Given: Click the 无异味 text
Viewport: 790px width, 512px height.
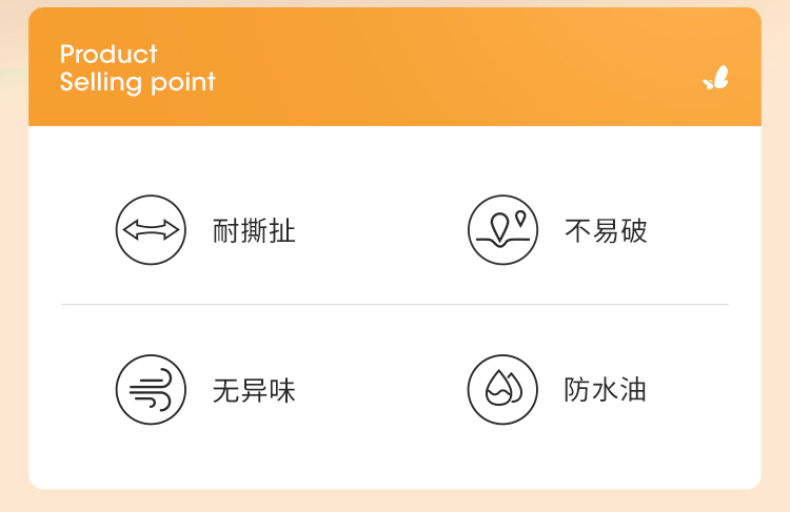Looking at the screenshot, I should 254,391.
